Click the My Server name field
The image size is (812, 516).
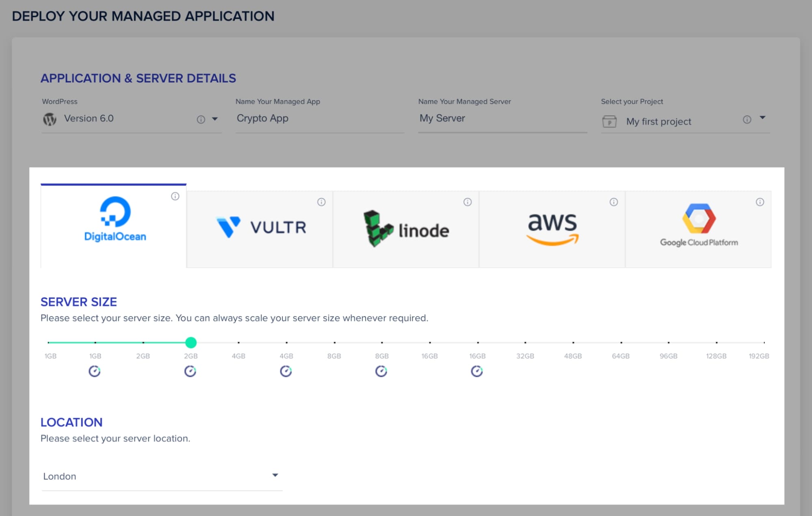tap(502, 119)
